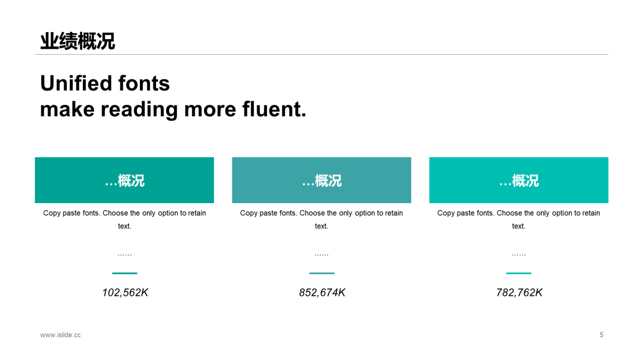The image size is (644, 362).
Task: Select the 业绩概况 slide title
Action: 77,41
